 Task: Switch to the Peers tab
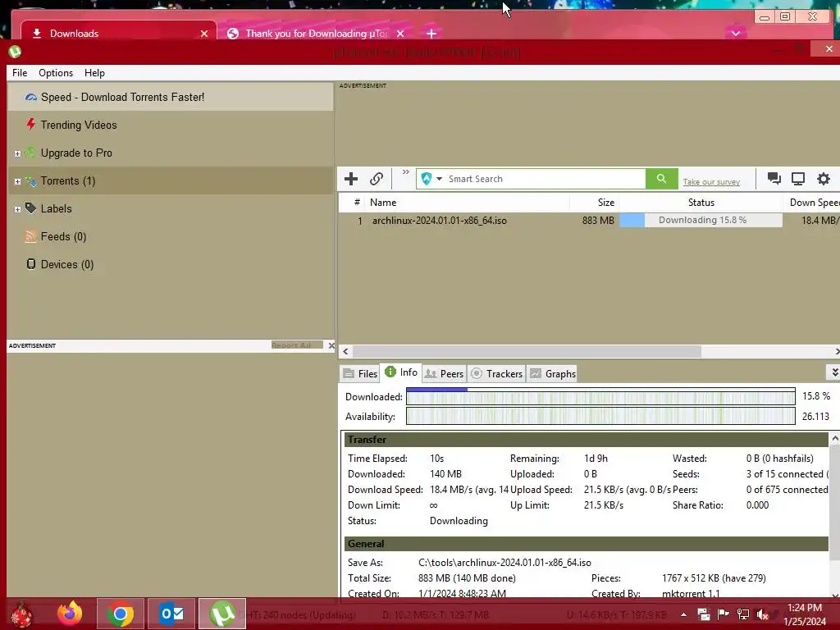(x=444, y=374)
